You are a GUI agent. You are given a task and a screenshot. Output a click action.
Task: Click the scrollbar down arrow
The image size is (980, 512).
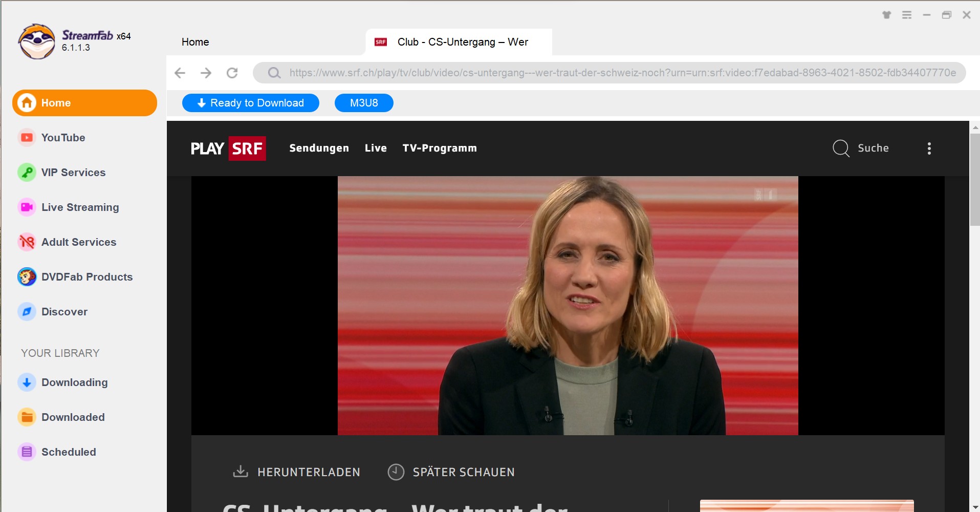tap(975, 507)
